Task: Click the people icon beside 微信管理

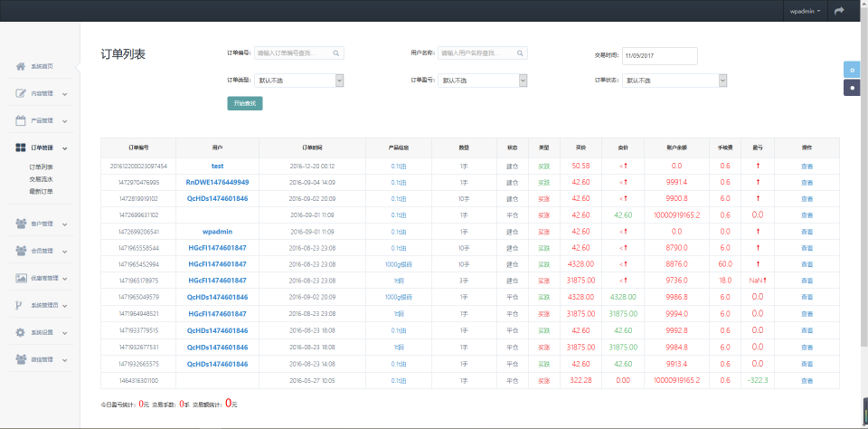Action: tap(21, 359)
